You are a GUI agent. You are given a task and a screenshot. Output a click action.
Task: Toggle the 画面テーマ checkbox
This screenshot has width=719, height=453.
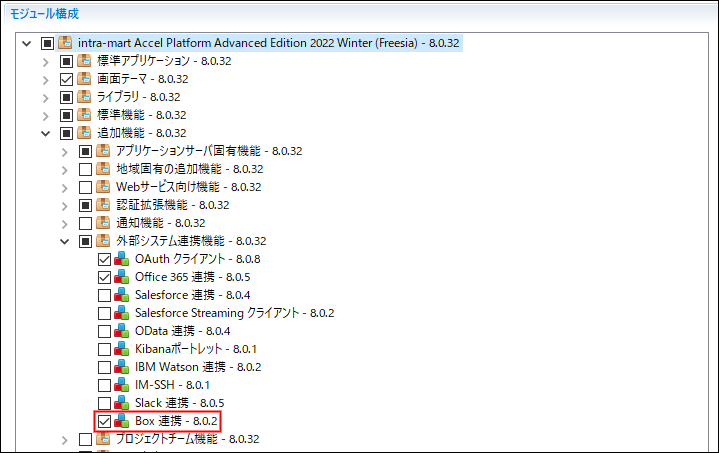tap(66, 79)
